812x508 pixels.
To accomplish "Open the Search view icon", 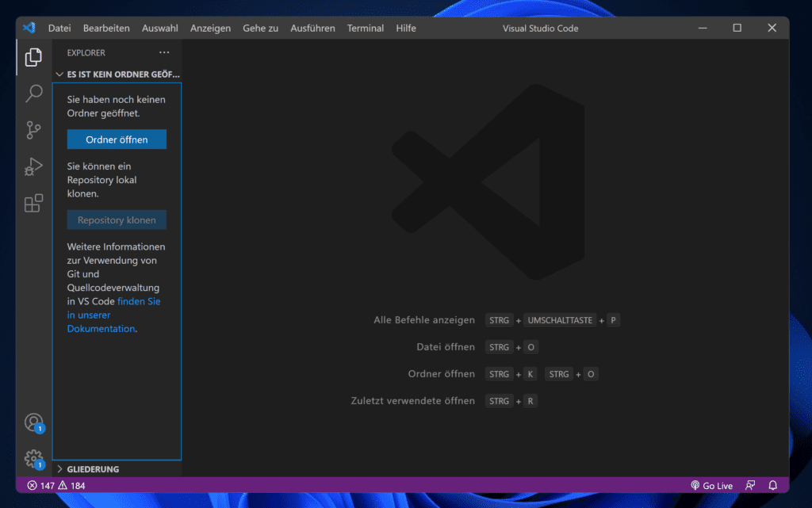I will click(33, 94).
